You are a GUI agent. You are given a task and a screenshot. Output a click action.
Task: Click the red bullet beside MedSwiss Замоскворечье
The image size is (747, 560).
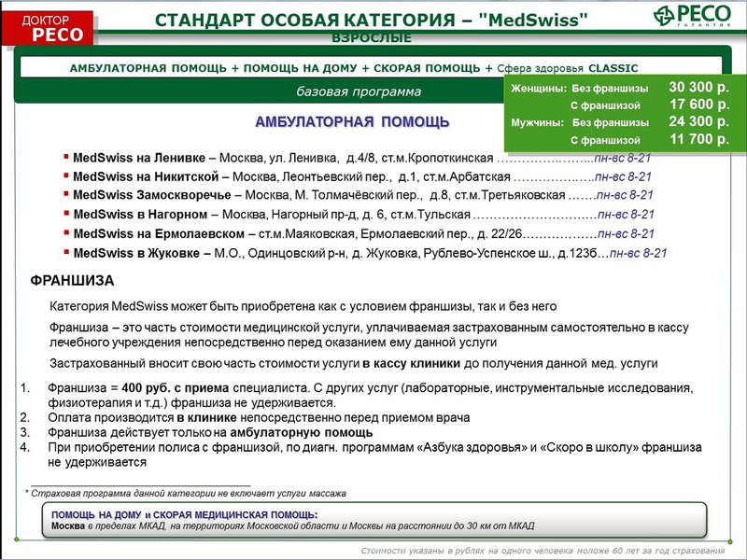point(66,194)
